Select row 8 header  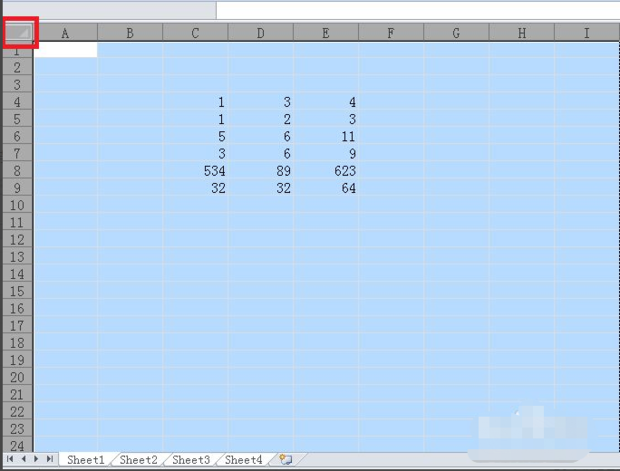click(17, 170)
